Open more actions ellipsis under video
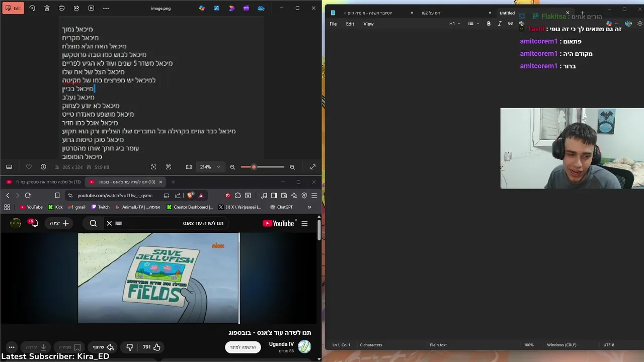 tap(12, 347)
